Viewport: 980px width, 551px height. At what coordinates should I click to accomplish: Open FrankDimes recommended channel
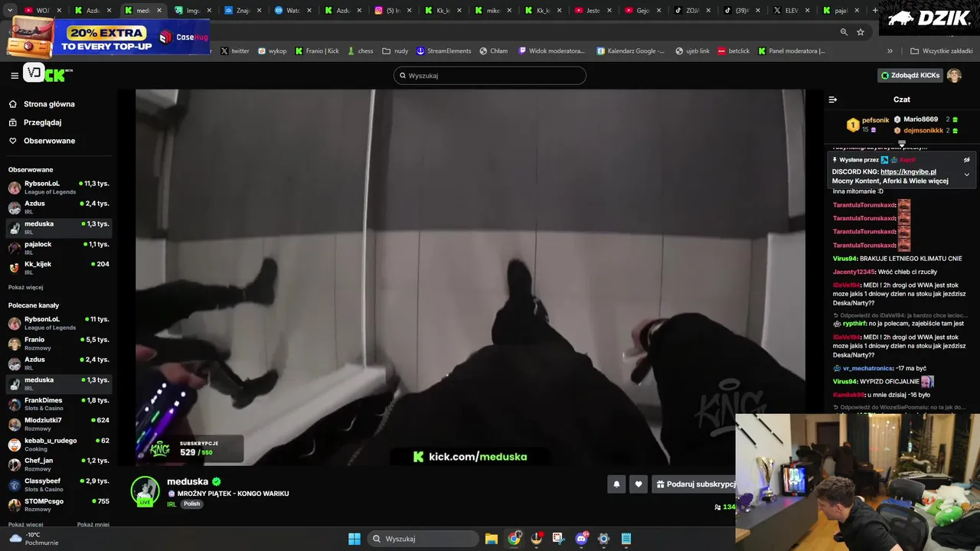click(x=59, y=404)
